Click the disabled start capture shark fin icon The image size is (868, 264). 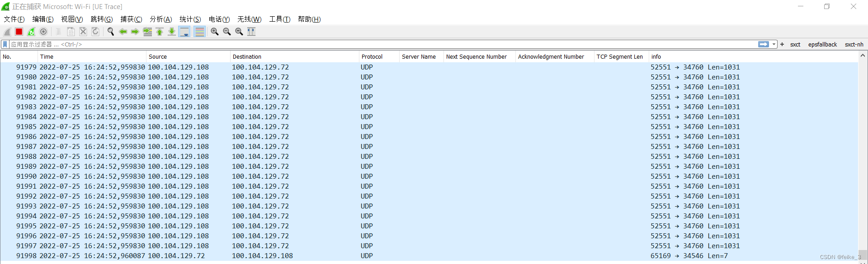point(7,32)
